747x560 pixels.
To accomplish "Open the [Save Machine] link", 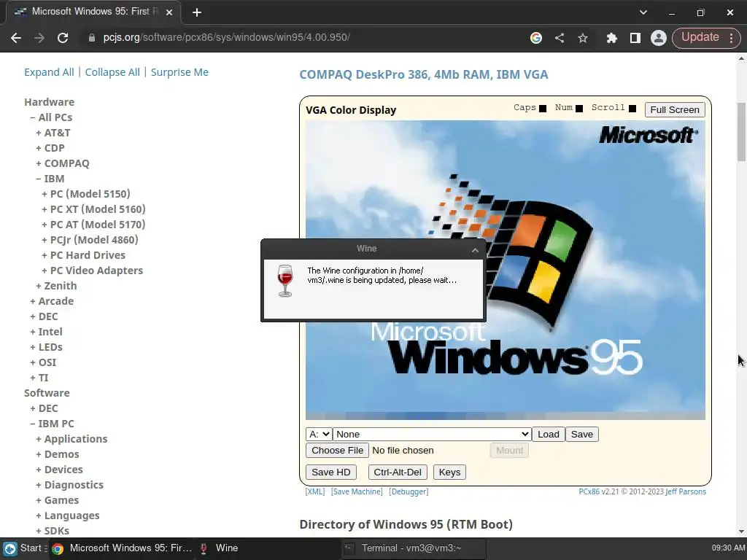I will click(357, 491).
